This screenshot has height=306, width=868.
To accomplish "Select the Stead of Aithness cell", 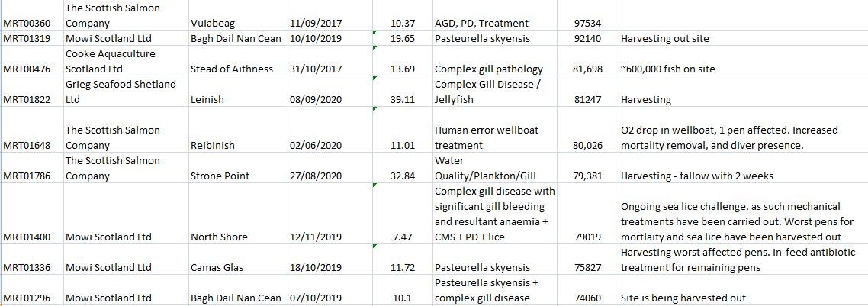I will point(231,69).
